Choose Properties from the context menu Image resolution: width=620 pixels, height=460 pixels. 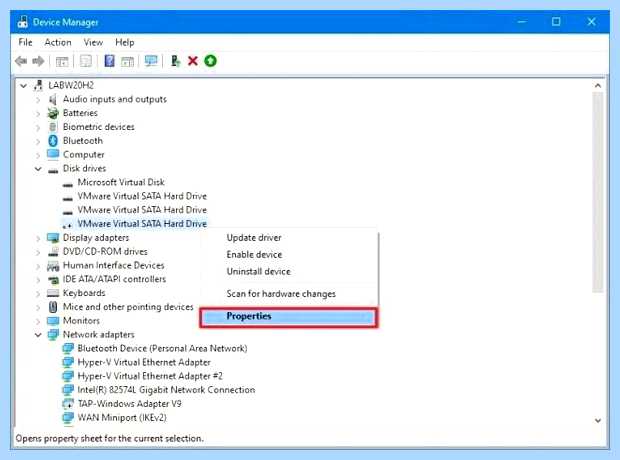pyautogui.click(x=289, y=317)
